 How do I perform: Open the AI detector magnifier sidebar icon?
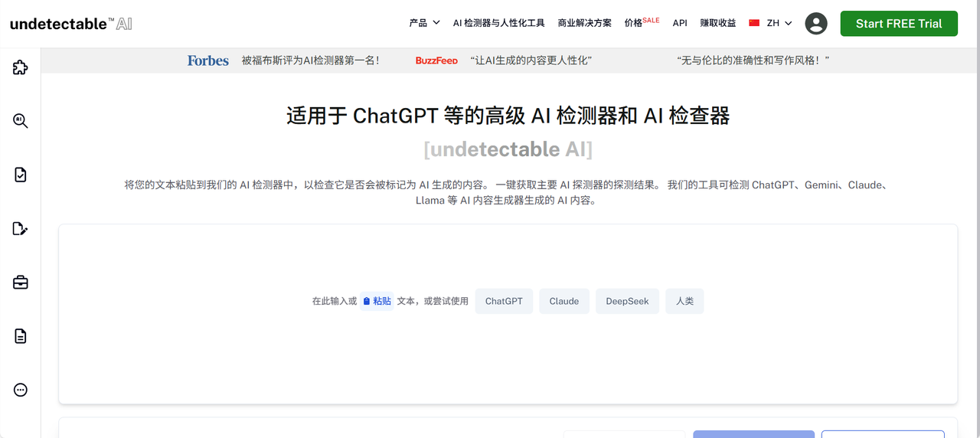pos(21,121)
